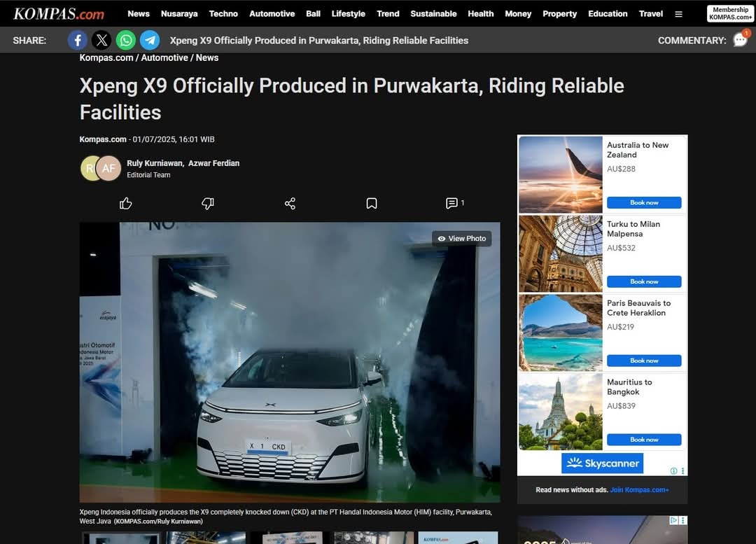This screenshot has height=544, width=756.
Task: Open the Australia to New Zealand plane image
Action: point(561,174)
